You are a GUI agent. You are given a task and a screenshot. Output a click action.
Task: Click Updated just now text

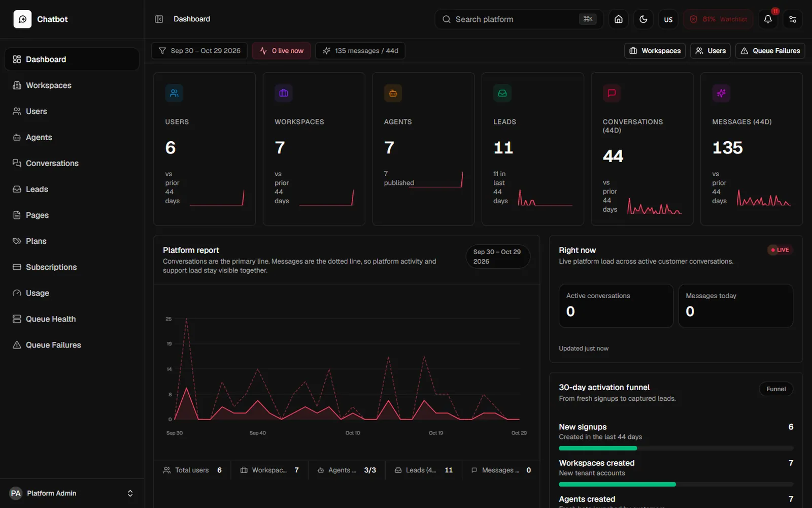coord(584,348)
